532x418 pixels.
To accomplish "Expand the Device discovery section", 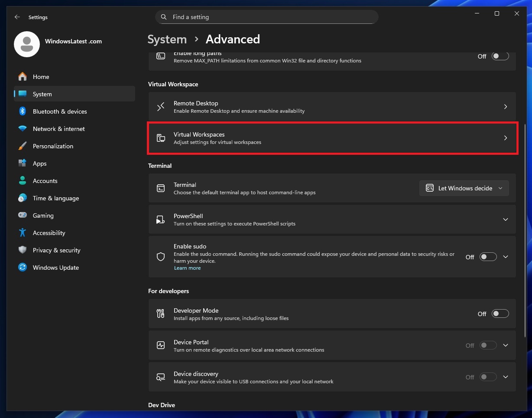I will click(x=505, y=377).
